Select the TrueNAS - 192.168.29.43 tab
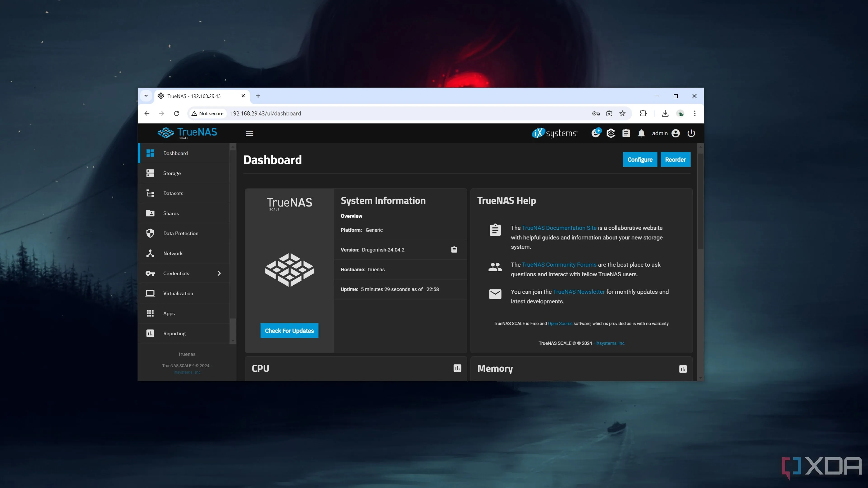 pyautogui.click(x=202, y=96)
